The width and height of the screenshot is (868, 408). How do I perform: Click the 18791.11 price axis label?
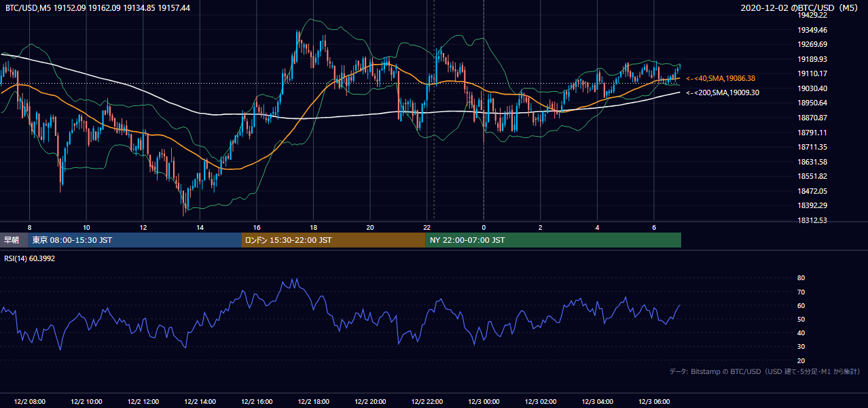point(812,133)
